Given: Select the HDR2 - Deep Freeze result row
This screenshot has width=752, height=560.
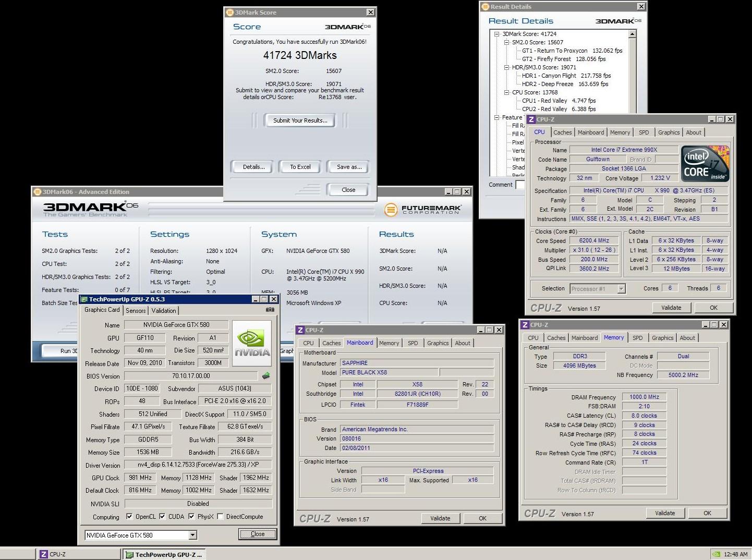Looking at the screenshot, I should tap(565, 84).
